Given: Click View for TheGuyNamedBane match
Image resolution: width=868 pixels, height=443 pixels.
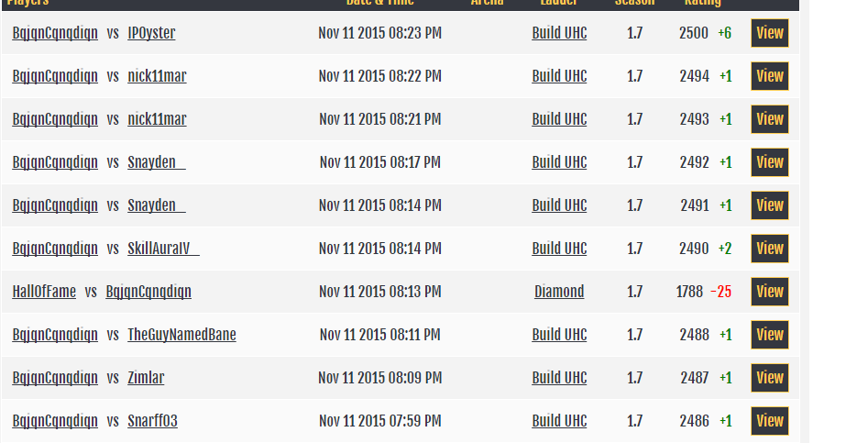Looking at the screenshot, I should [x=769, y=335].
